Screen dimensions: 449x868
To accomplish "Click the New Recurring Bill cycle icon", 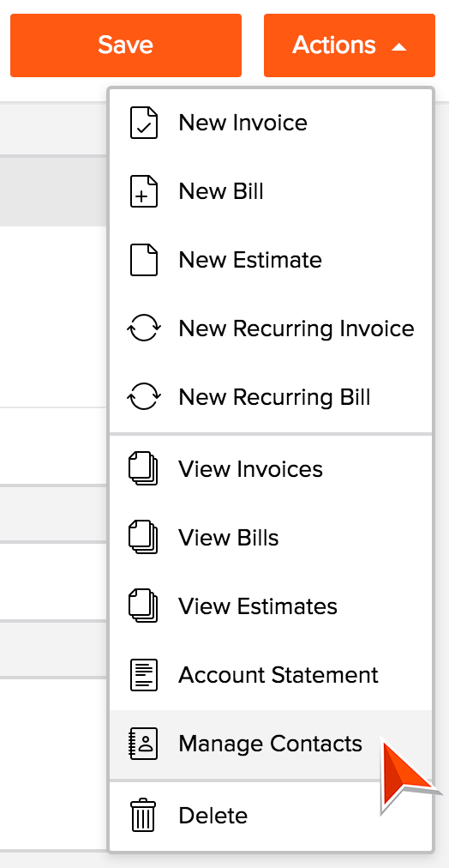I will click(144, 397).
